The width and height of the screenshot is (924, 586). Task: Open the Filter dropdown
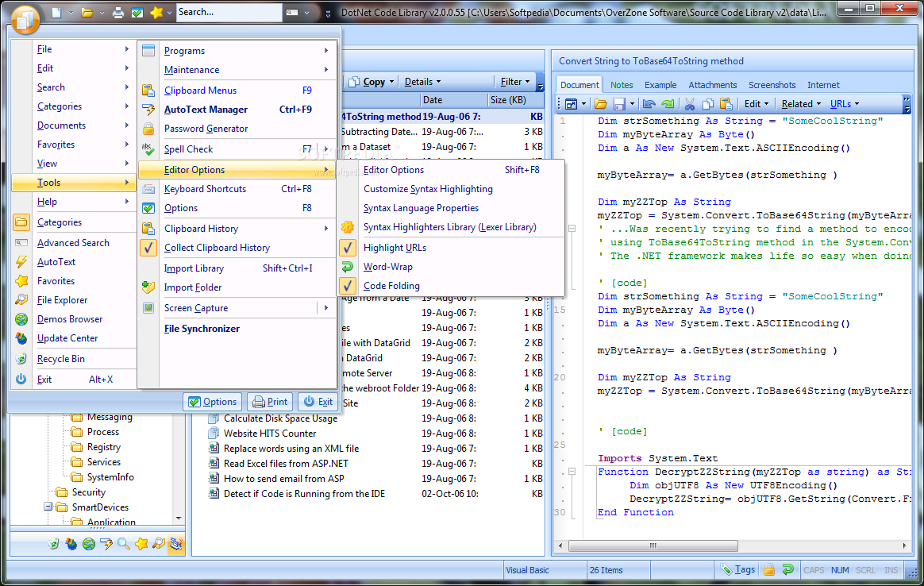(x=515, y=82)
